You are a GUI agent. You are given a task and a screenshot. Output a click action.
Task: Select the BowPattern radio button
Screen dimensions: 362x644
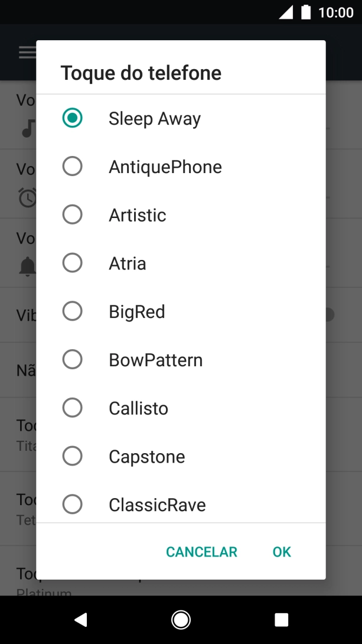point(72,360)
